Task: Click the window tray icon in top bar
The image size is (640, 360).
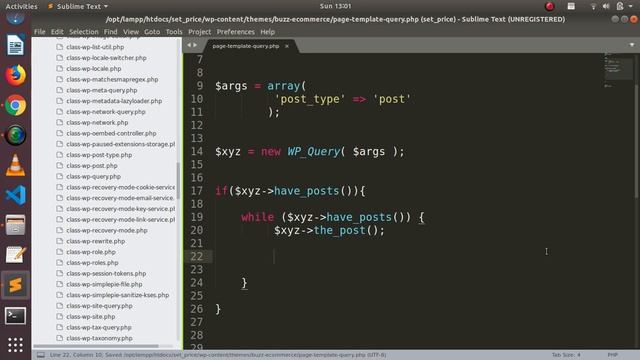Action: 571,6
